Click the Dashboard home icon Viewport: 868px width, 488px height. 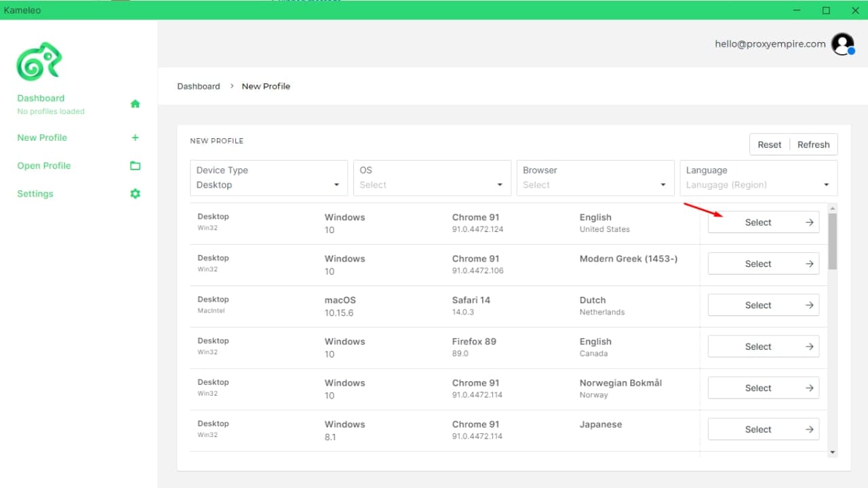[x=135, y=104]
